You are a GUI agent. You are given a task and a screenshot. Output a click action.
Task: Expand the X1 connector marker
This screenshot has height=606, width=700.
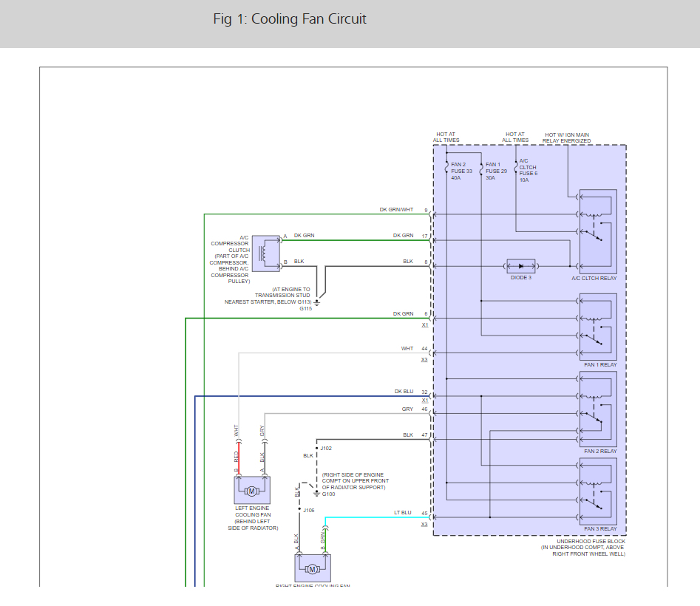424,326
